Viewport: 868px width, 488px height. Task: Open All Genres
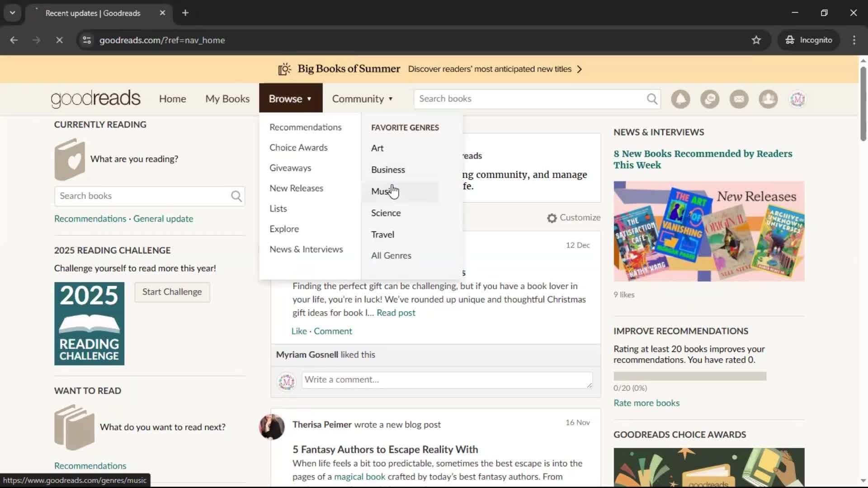pos(391,256)
